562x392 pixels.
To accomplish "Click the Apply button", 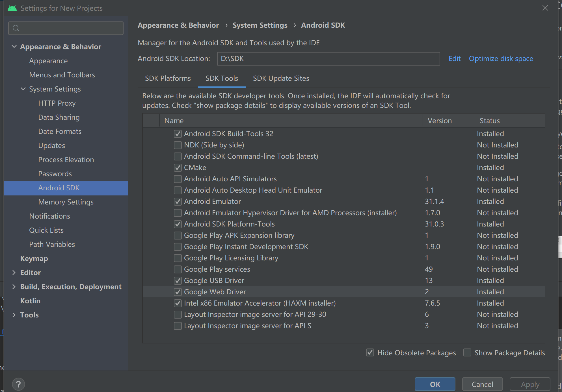I will point(530,384).
